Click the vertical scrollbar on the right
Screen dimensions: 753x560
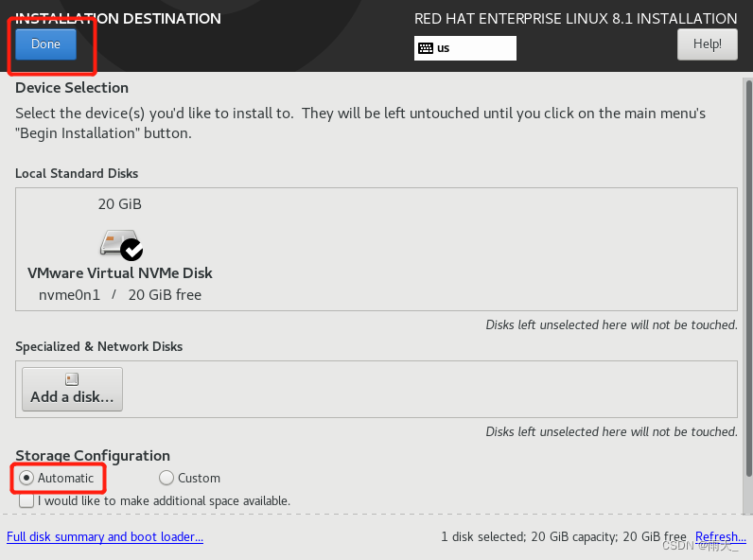[748, 278]
